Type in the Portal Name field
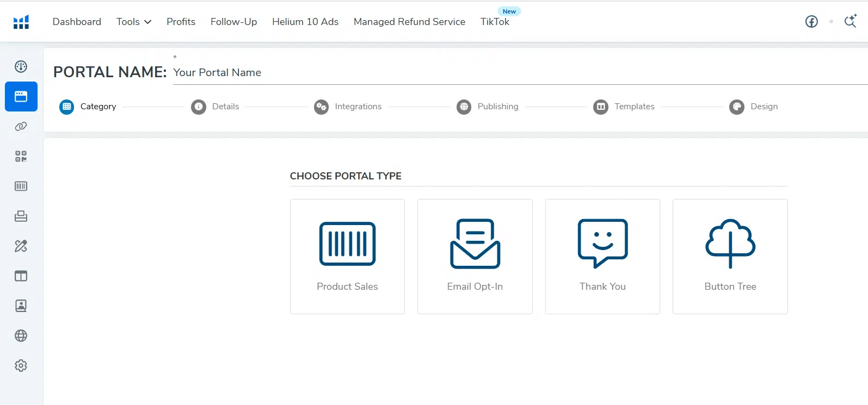The height and width of the screenshot is (405, 868). point(490,73)
